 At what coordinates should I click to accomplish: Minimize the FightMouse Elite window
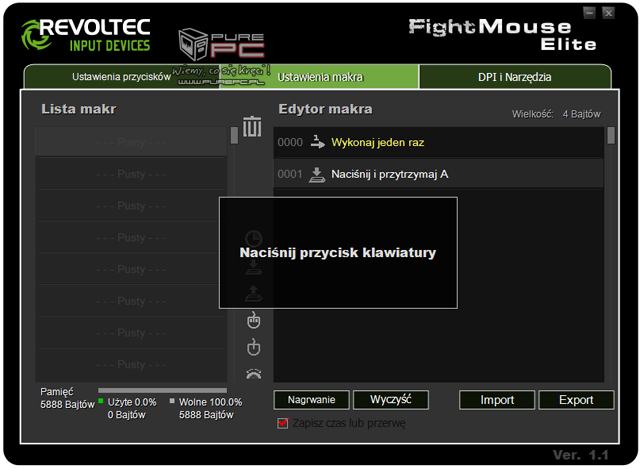click(x=589, y=13)
